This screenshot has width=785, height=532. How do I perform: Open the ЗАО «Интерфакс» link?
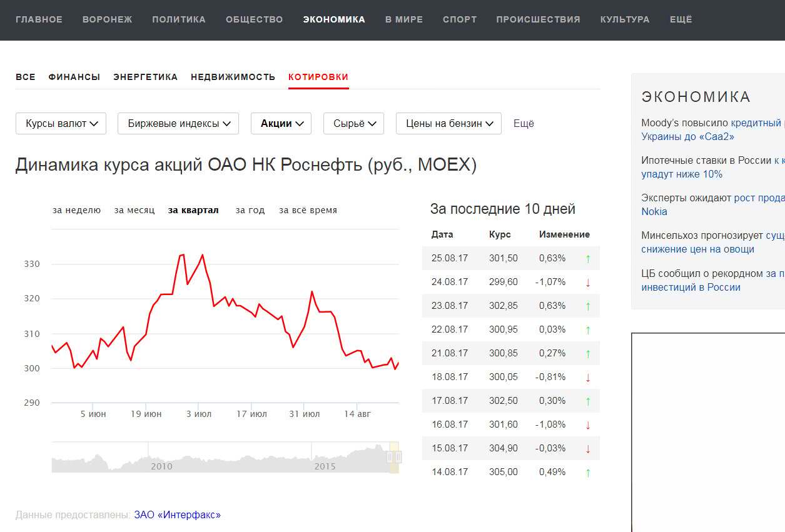click(x=177, y=515)
